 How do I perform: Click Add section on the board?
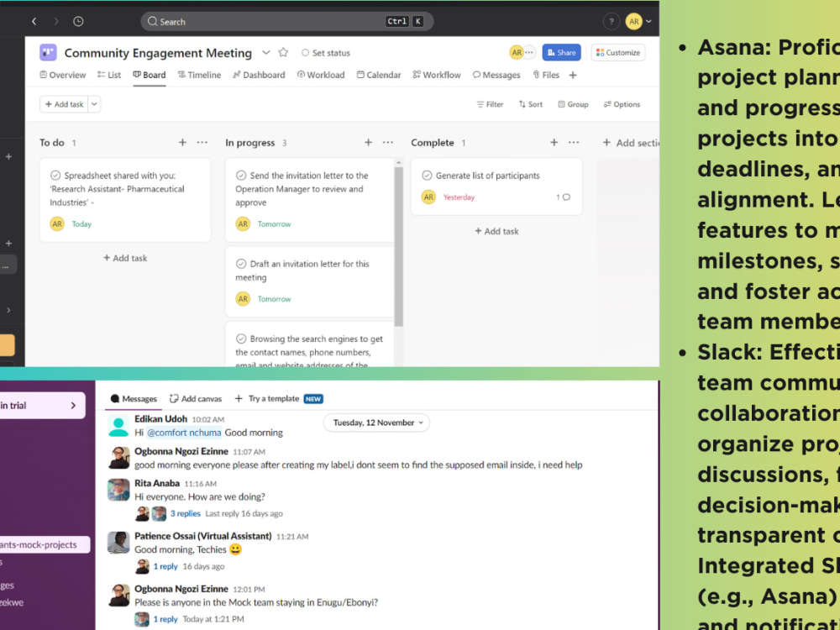tap(631, 143)
